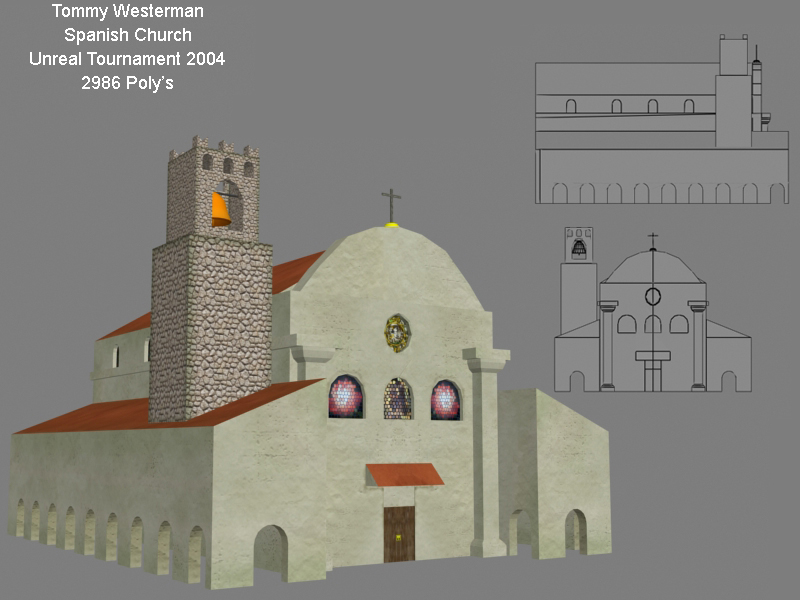Click the orange bell in the tower

[220, 209]
